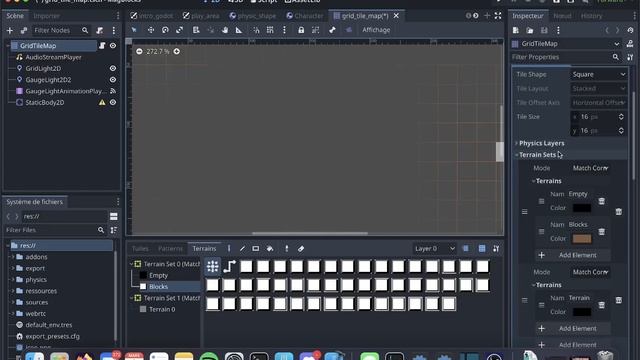This screenshot has height=360, width=640.
Task: Toggle highlight selected layer button
Action: [x=466, y=249]
